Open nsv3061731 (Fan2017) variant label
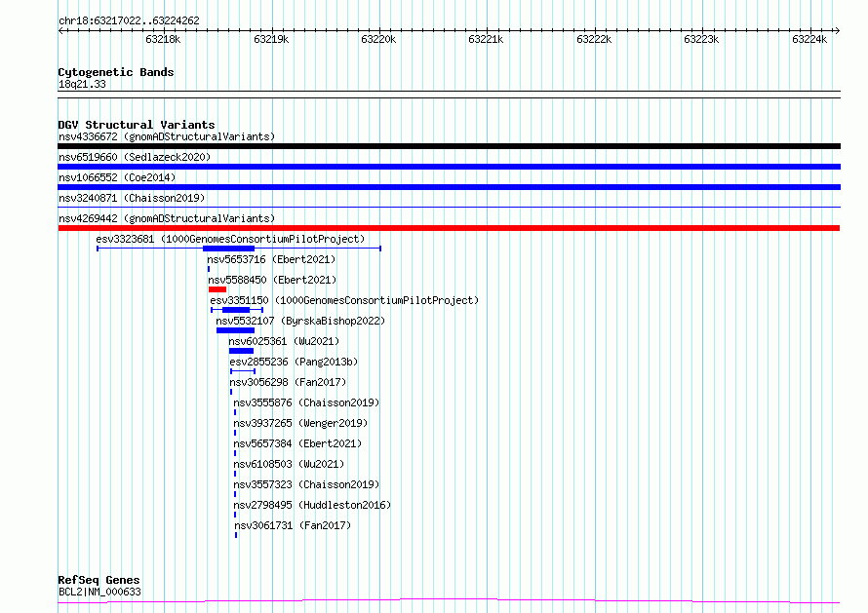 coord(293,525)
